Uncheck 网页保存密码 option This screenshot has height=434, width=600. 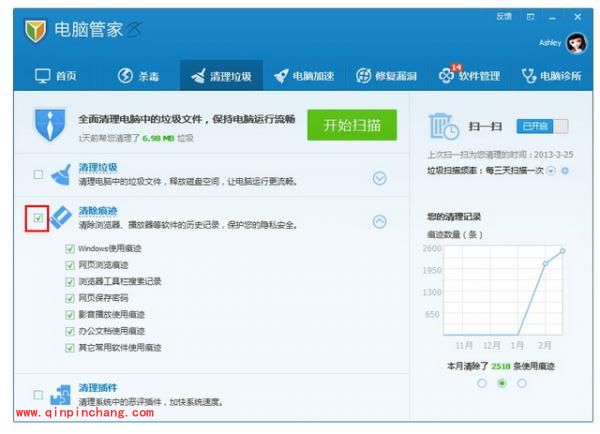pyautogui.click(x=70, y=299)
